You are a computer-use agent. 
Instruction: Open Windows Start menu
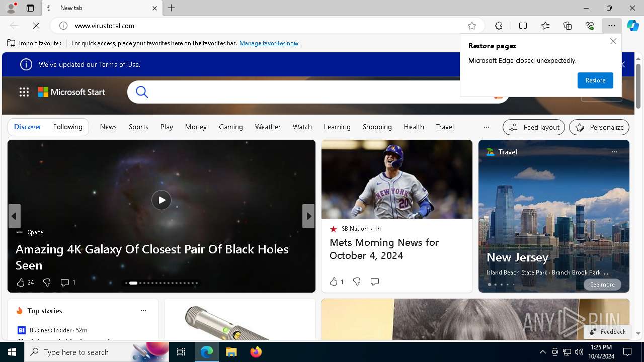coord(12,352)
